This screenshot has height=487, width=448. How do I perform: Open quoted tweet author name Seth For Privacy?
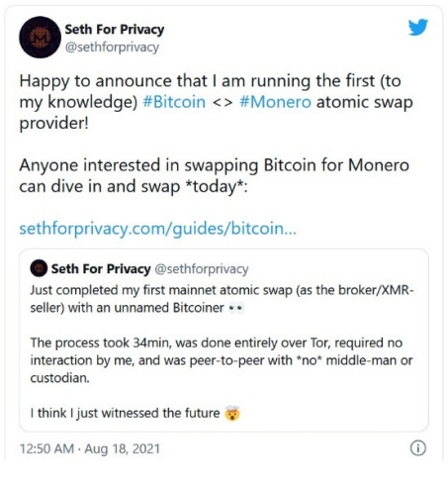(101, 269)
